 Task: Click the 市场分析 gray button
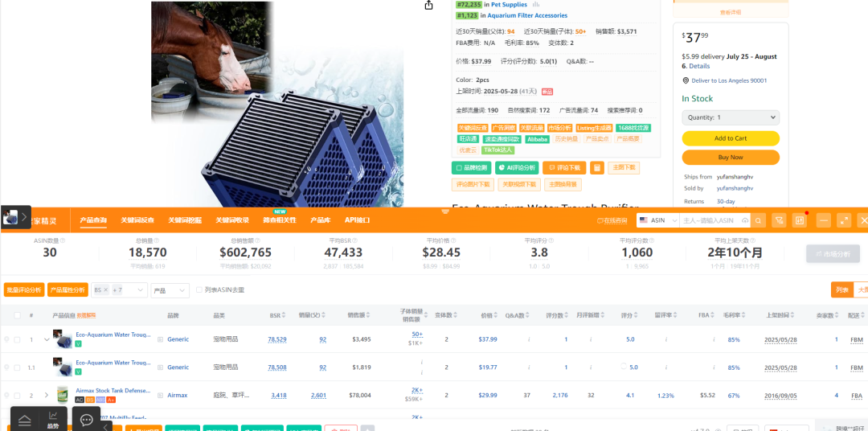[x=833, y=254]
